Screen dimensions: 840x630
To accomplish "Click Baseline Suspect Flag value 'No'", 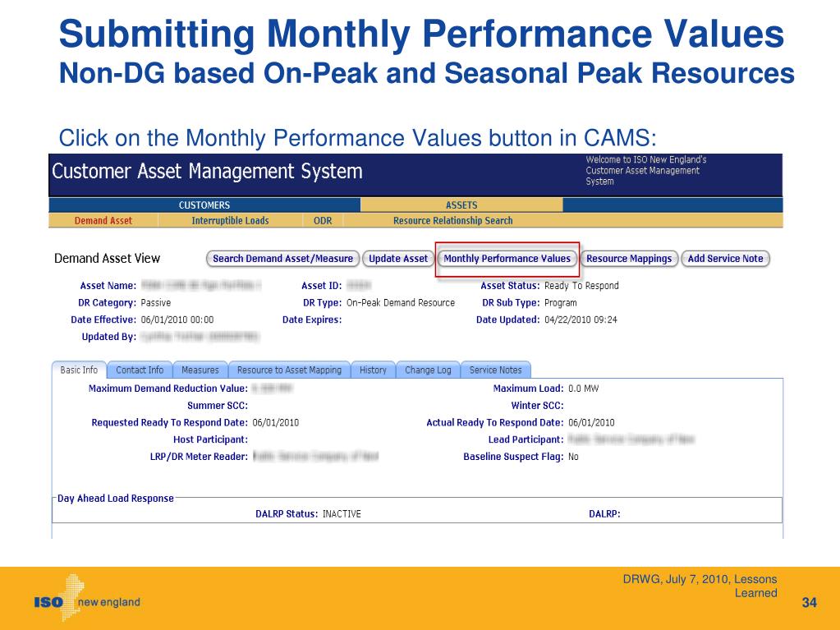I will pyautogui.click(x=573, y=457).
